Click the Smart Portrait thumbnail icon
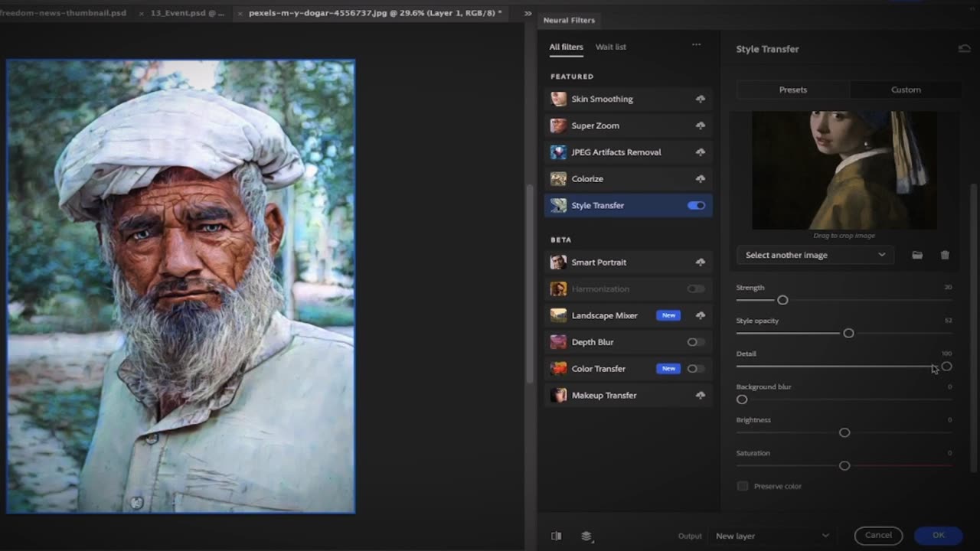 point(559,262)
